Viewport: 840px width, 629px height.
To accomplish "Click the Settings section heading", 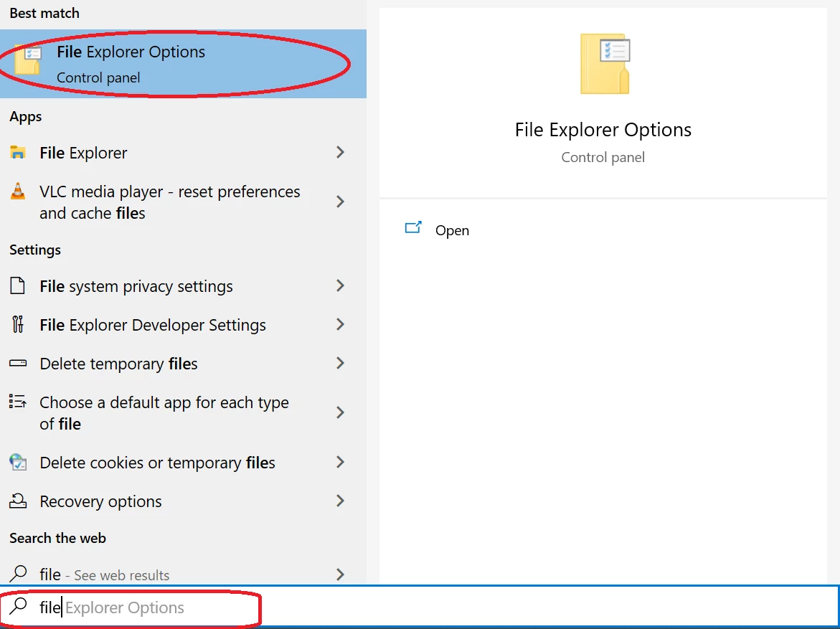I will coord(35,250).
